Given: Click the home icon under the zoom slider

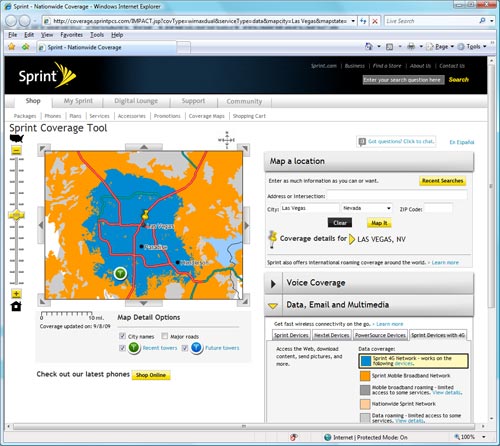Looking at the screenshot, I should tap(16, 306).
